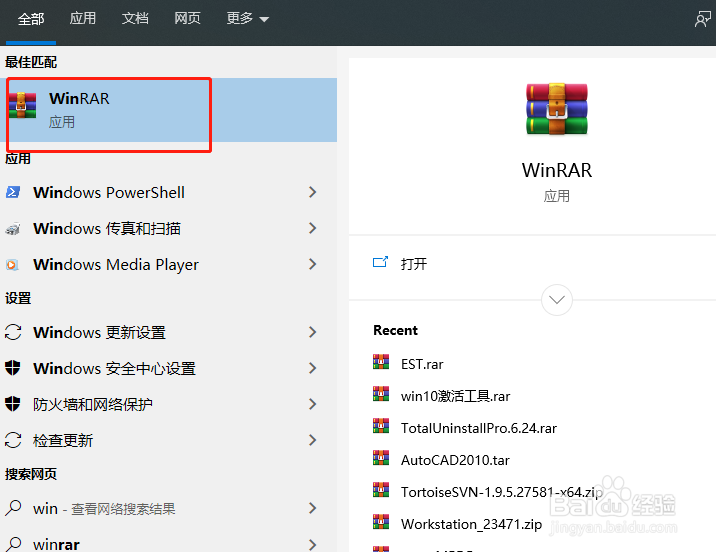
Task: Click the large WinRAR icon in preview pane
Action: (x=557, y=109)
